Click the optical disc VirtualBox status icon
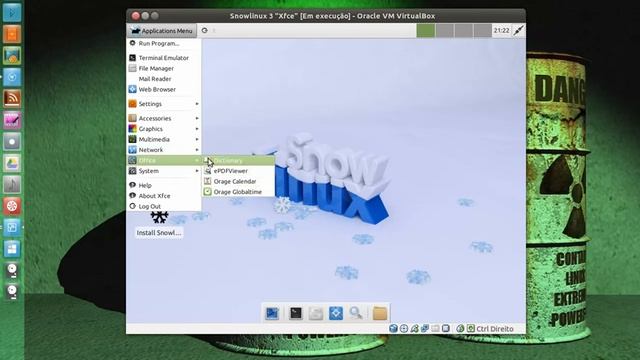The width and height of the screenshot is (640, 360). click(404, 329)
